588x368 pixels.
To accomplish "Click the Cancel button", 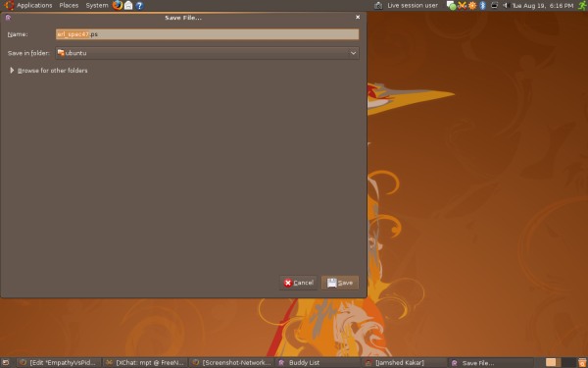I will point(299,283).
